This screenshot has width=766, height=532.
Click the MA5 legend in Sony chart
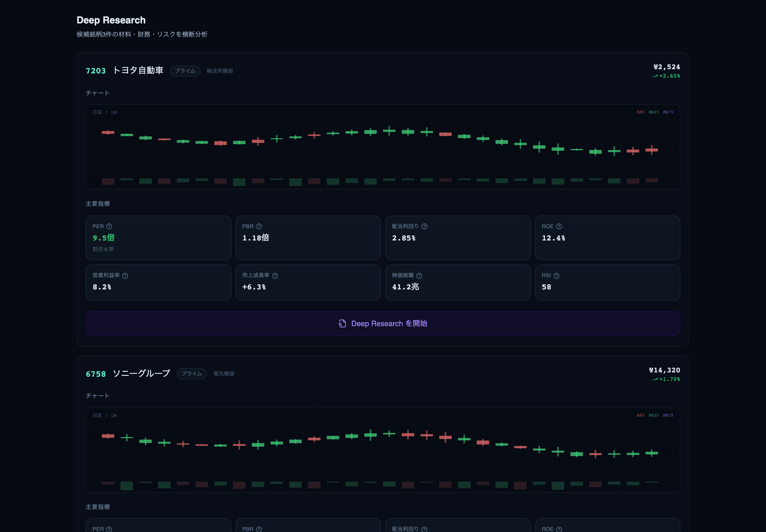point(640,415)
